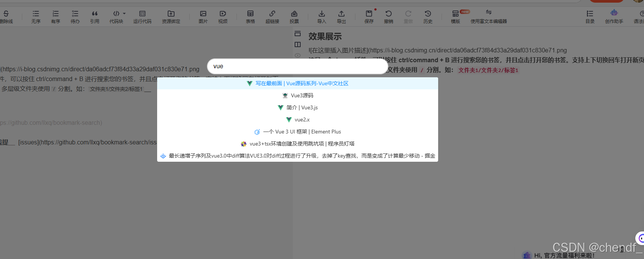The height and width of the screenshot is (259, 644).
Task: Open the 'Vue3源码' bookmark result
Action: coord(298,95)
